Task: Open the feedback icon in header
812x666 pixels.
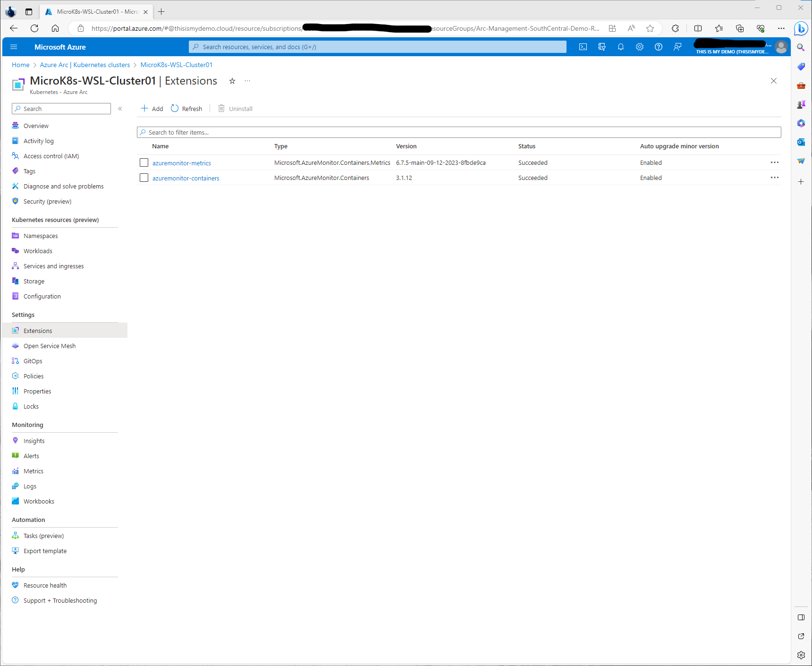Action: [677, 47]
